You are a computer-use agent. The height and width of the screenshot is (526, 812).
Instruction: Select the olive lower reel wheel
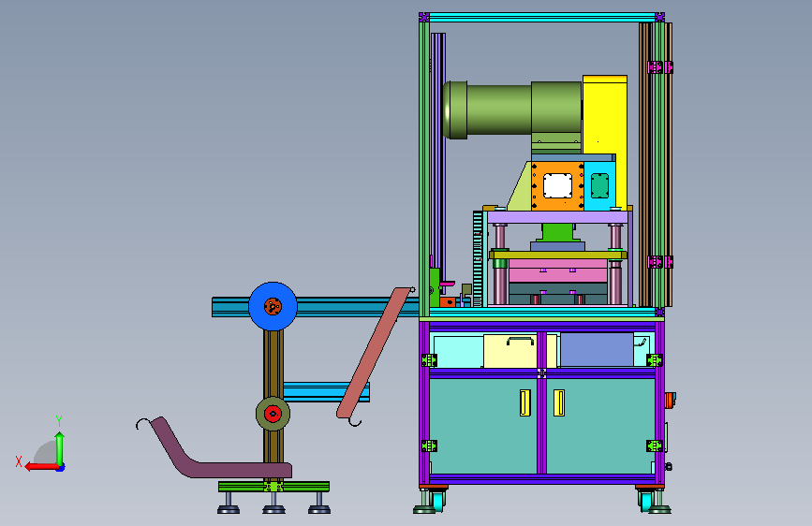point(273,414)
